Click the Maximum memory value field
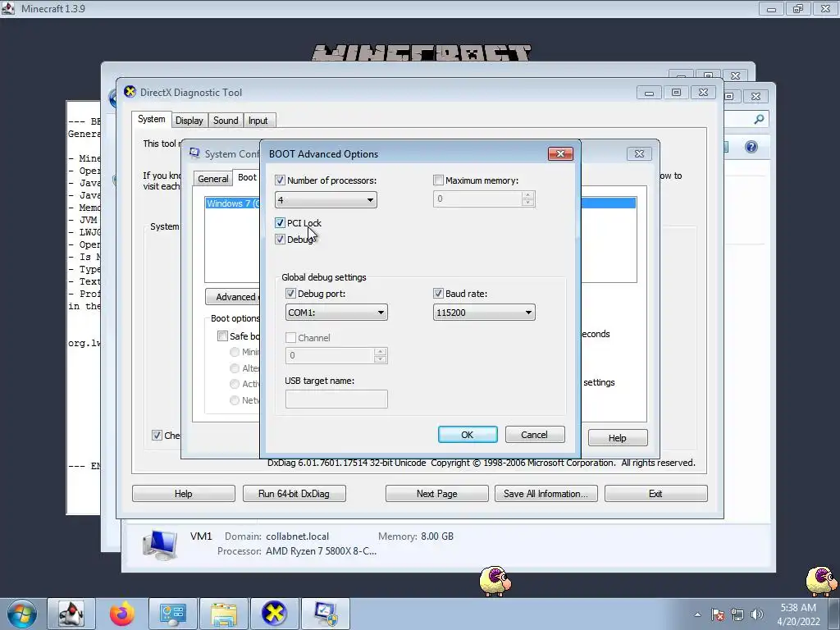 (x=477, y=199)
